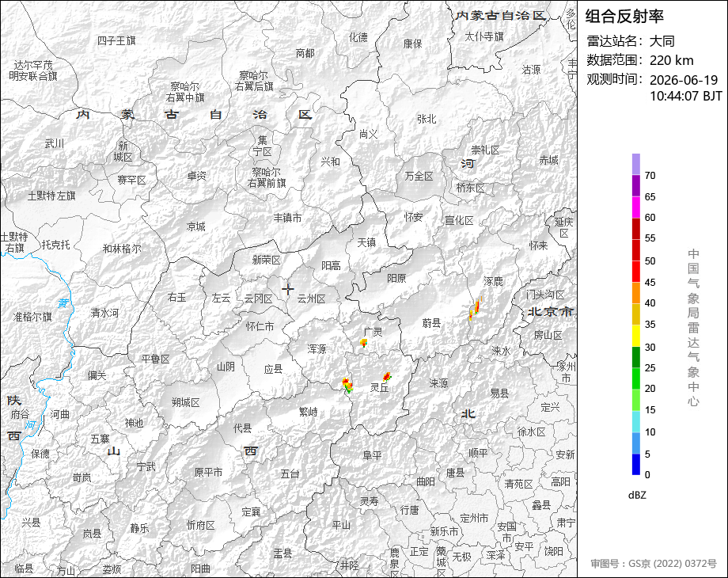Click the "忻府区" map label
The image size is (728, 578).
coord(200,526)
